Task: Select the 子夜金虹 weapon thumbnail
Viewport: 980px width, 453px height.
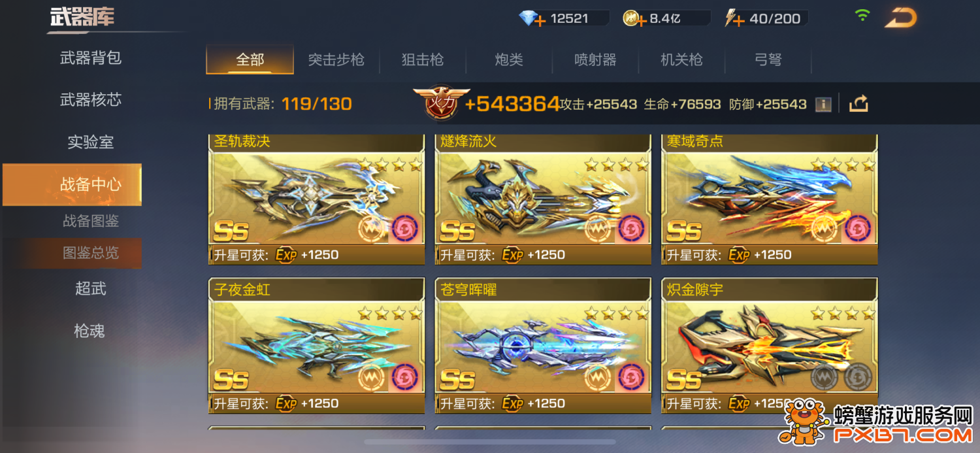Action: point(316,345)
